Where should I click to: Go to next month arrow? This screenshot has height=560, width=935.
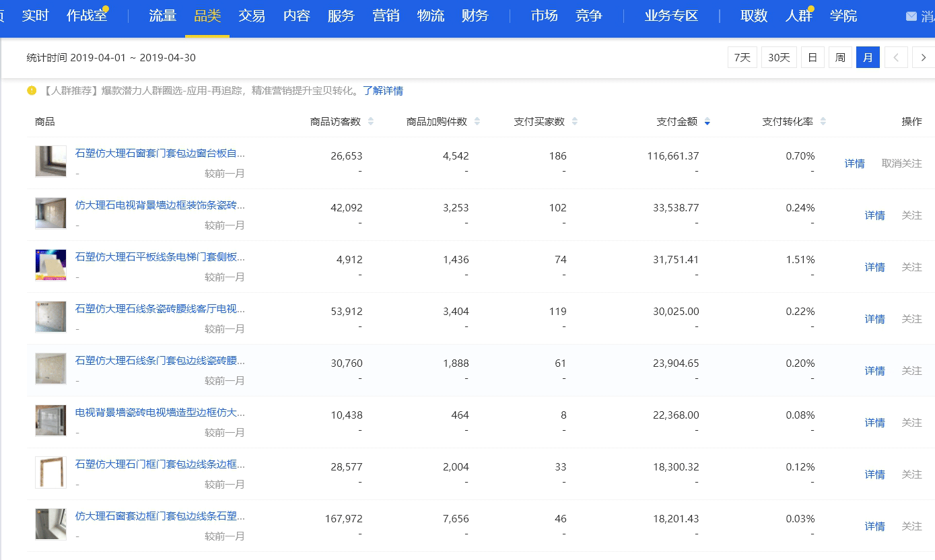pyautogui.click(x=924, y=58)
